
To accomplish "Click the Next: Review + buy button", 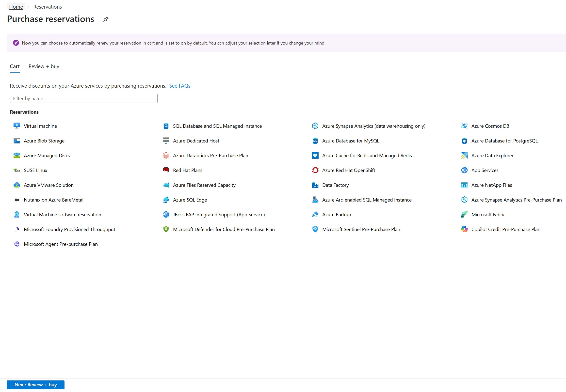I will pos(36,385).
